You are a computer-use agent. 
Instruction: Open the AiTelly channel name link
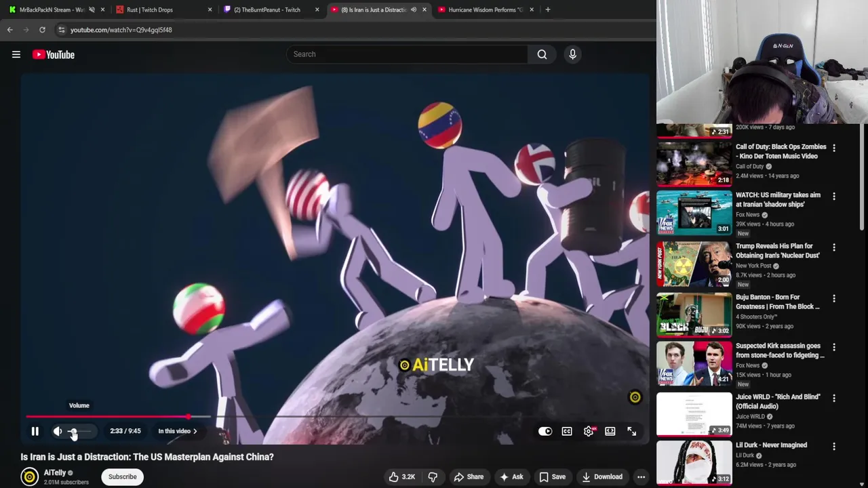55,472
